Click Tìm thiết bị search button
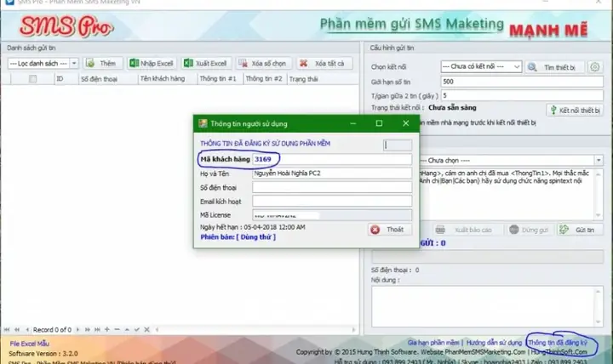 (555, 67)
